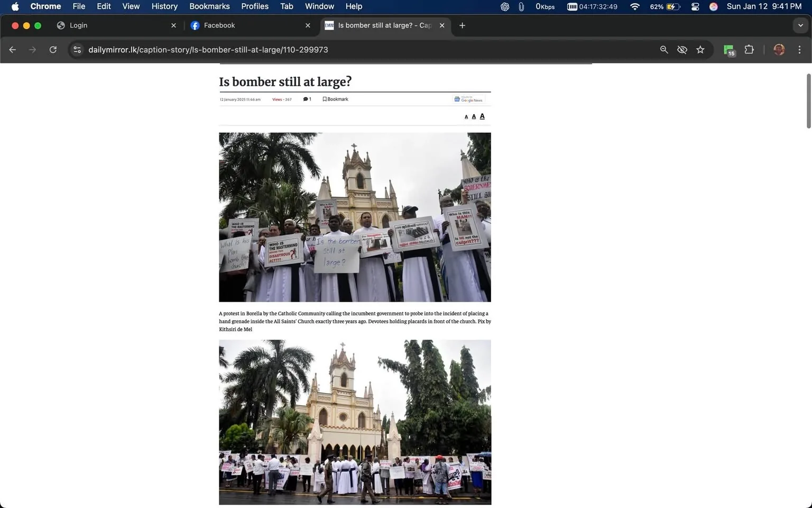This screenshot has width=812, height=508.
Task: Toggle the bookmark star in the address bar
Action: [700, 49]
